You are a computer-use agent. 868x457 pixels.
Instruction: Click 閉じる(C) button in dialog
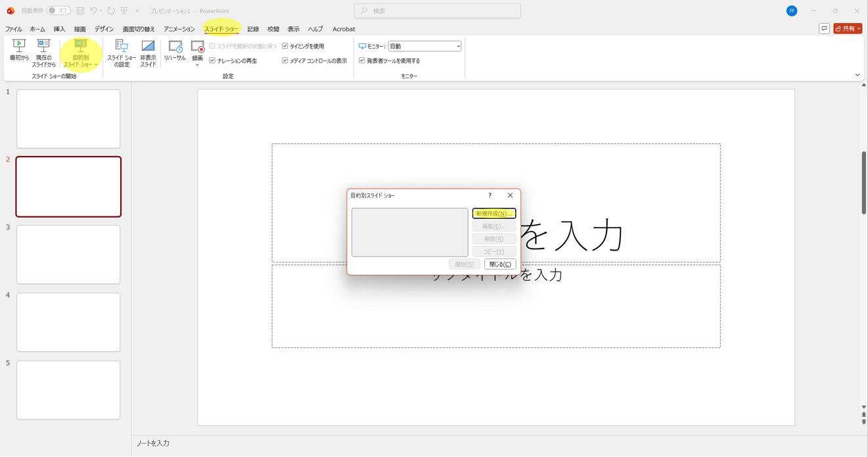pyautogui.click(x=499, y=264)
